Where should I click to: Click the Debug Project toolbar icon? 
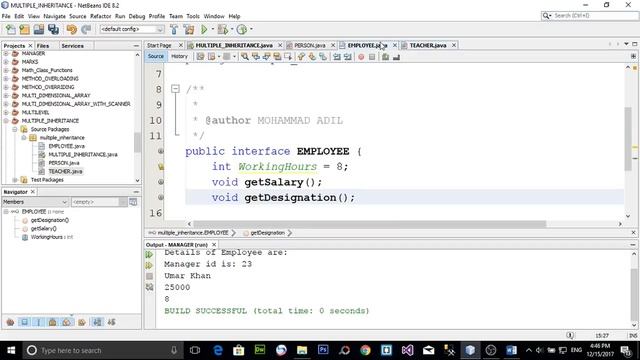coord(223,29)
